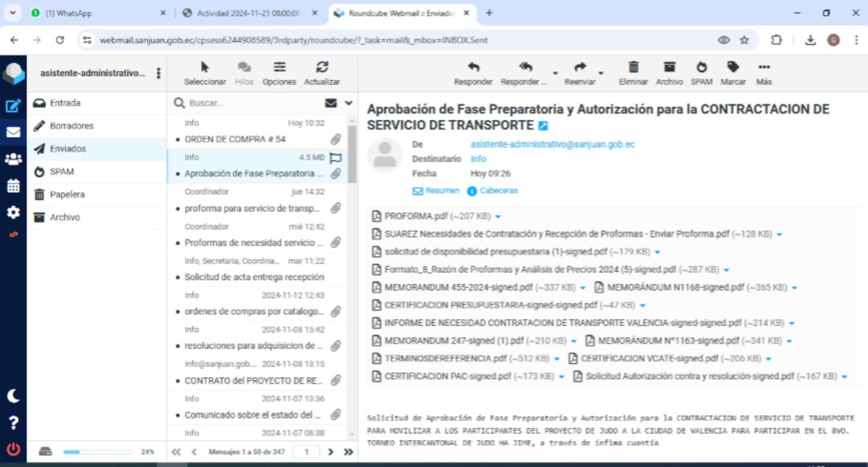This screenshot has width=868, height=467.
Task: Expand the Reenviar dropdown arrow
Action: point(601,74)
